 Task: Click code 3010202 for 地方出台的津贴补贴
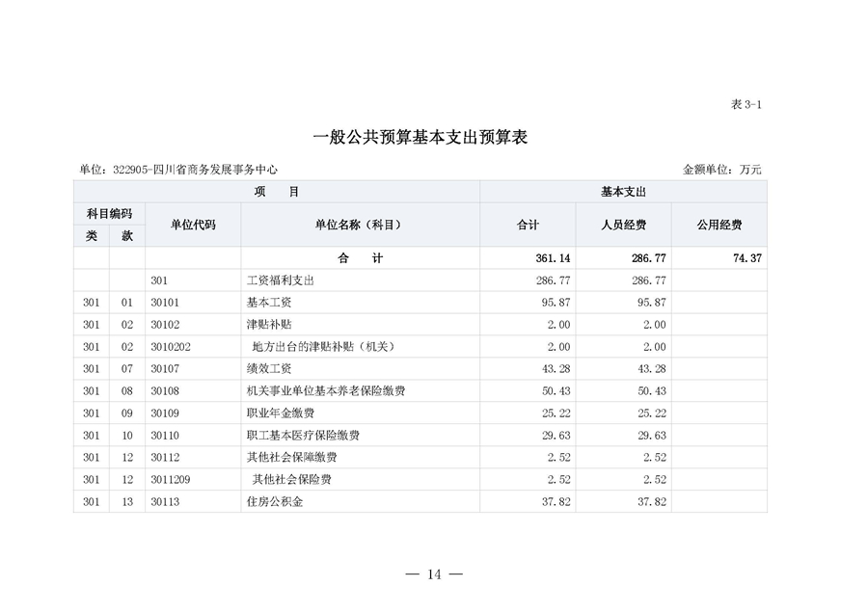point(170,346)
